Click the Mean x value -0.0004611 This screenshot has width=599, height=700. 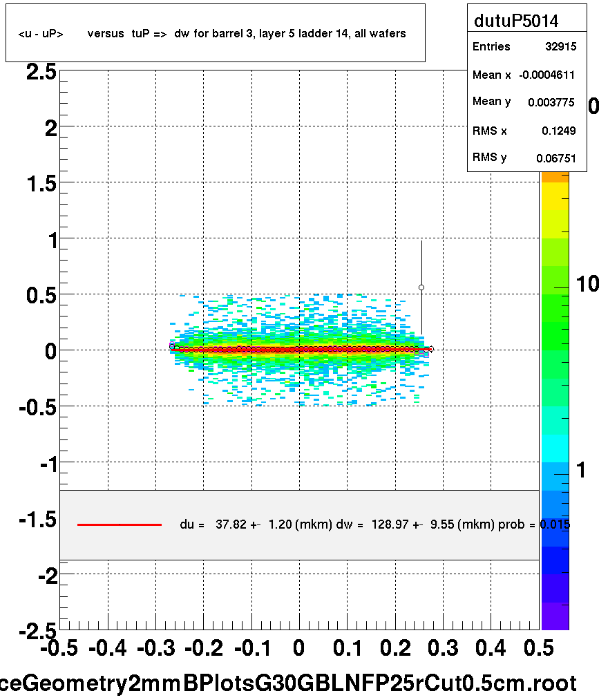[x=546, y=75]
